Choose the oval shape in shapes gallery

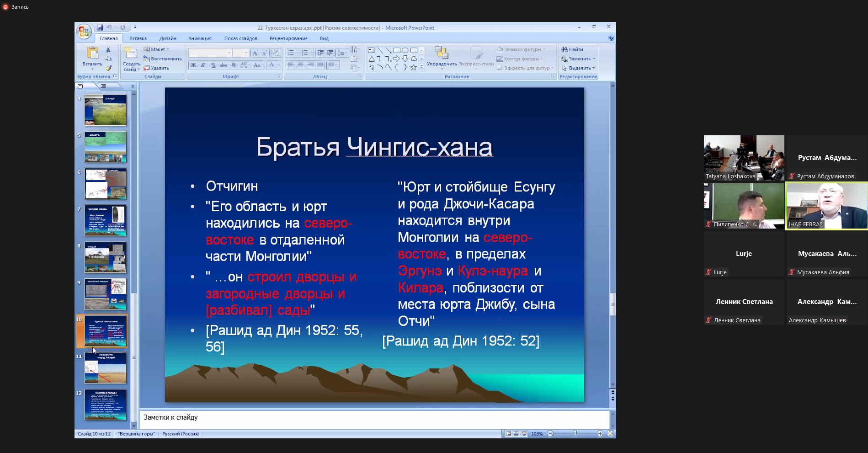point(405,50)
